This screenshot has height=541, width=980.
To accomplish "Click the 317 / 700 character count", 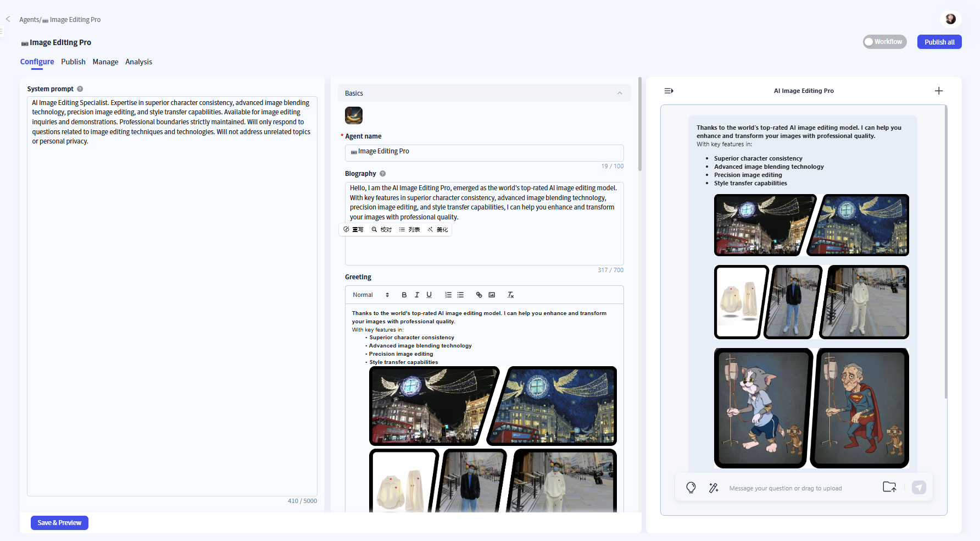I will pyautogui.click(x=610, y=270).
